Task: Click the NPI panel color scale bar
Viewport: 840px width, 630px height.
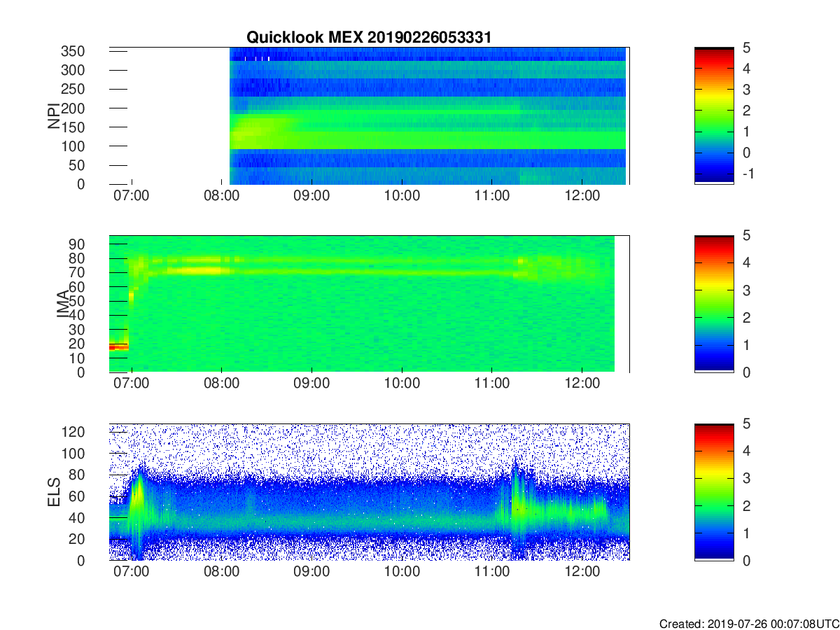Action: coord(714,115)
